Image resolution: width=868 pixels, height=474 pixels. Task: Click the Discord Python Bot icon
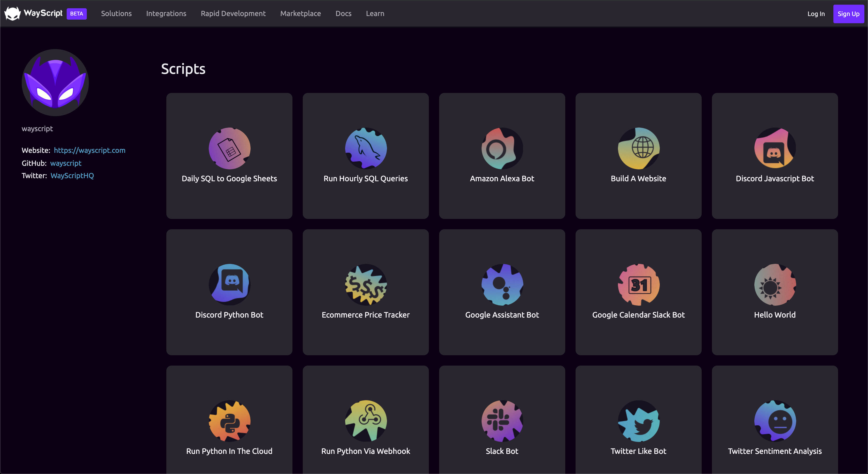[229, 285]
